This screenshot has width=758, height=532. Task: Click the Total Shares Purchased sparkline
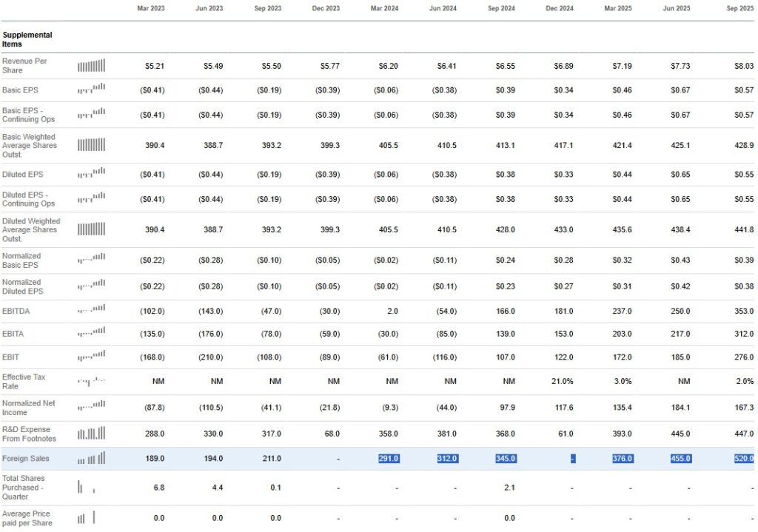pyautogui.click(x=86, y=488)
